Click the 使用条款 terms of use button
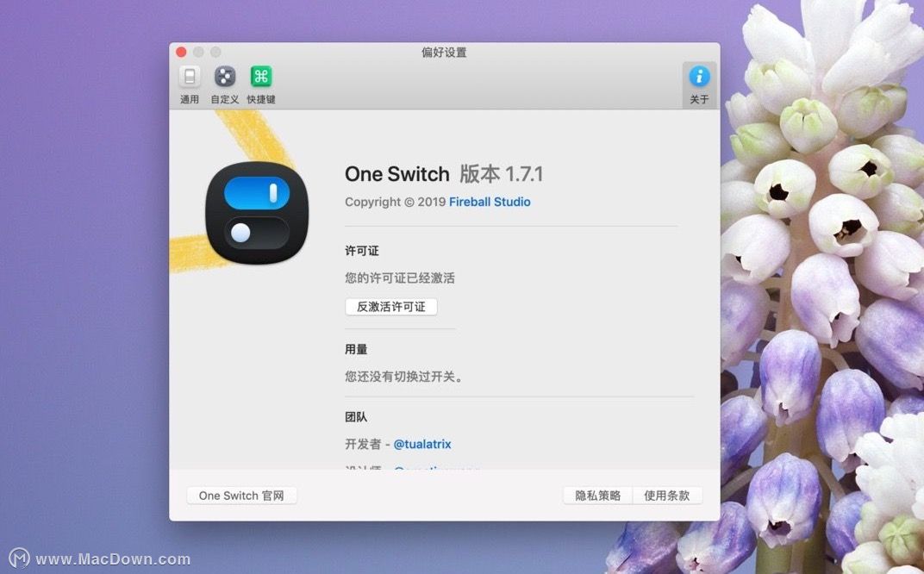 click(667, 496)
